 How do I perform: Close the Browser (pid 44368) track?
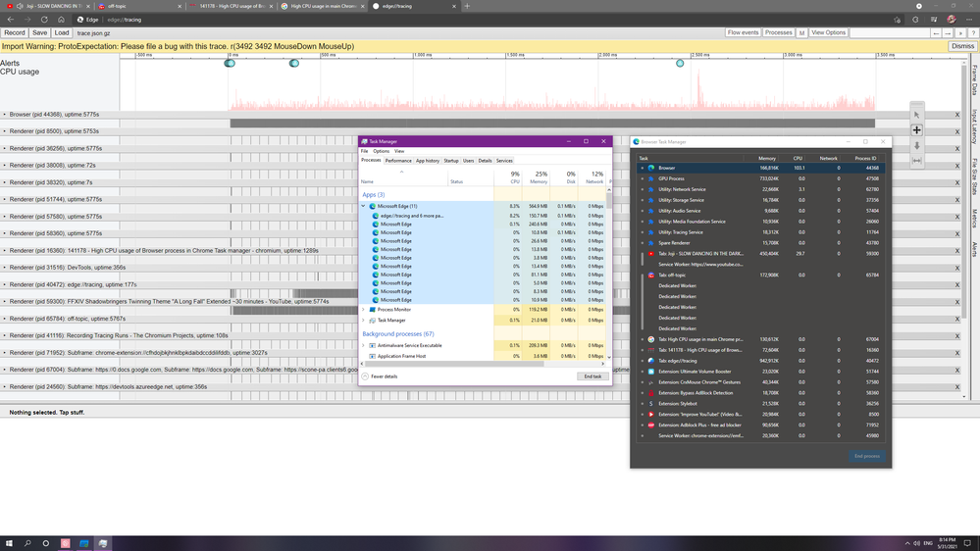tap(956, 115)
